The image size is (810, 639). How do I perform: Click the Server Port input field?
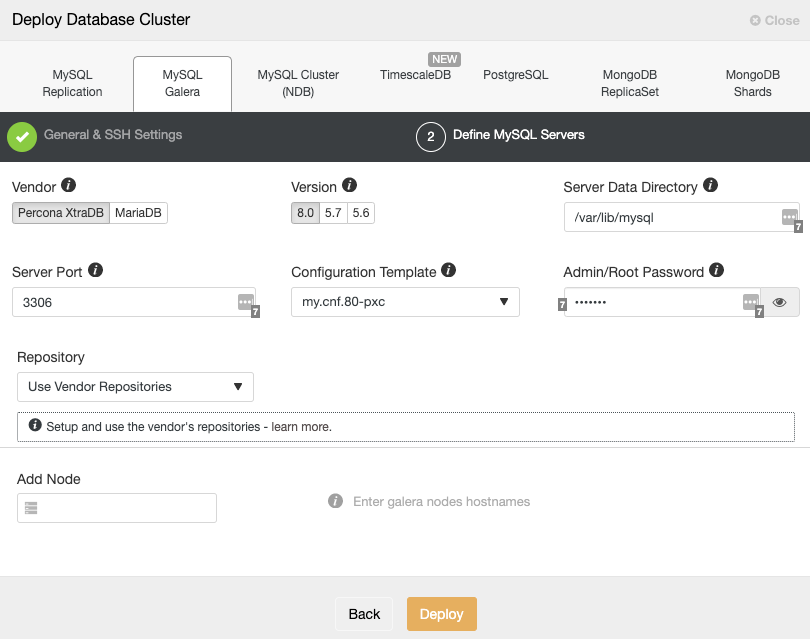point(134,302)
